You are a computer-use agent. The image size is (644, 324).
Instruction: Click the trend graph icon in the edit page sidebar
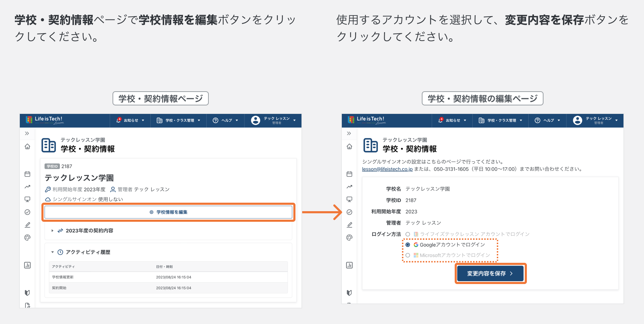pyautogui.click(x=349, y=187)
